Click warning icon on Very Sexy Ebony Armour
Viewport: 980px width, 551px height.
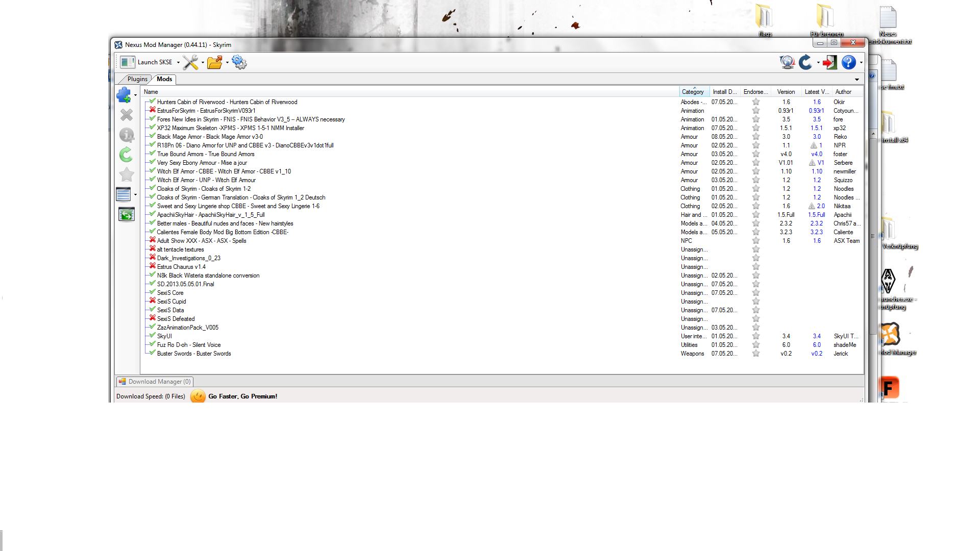tap(812, 163)
